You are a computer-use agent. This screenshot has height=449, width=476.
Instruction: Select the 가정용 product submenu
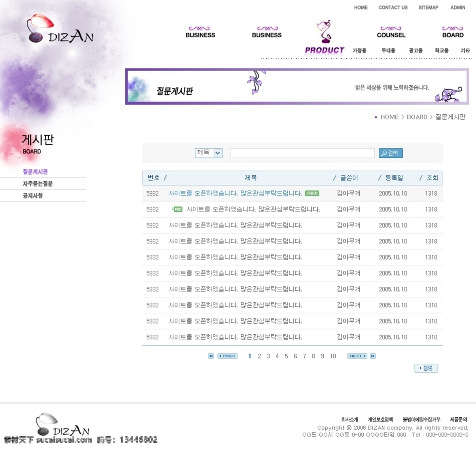click(359, 51)
